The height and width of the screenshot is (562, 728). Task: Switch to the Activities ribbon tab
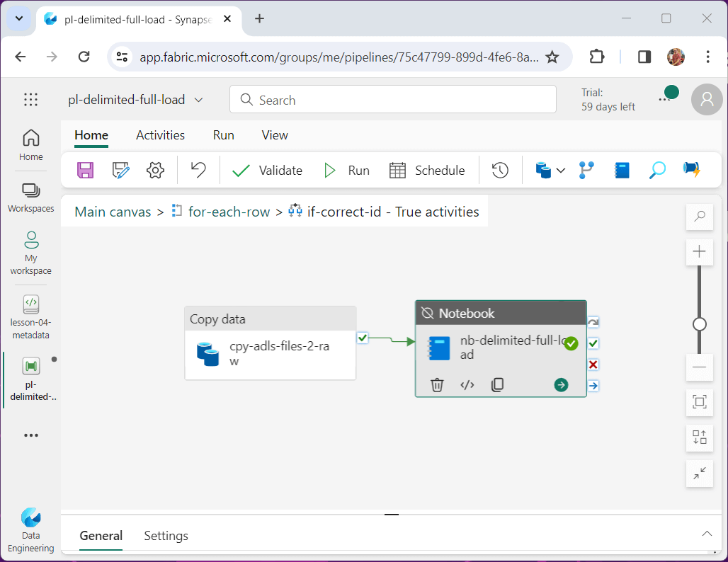160,135
